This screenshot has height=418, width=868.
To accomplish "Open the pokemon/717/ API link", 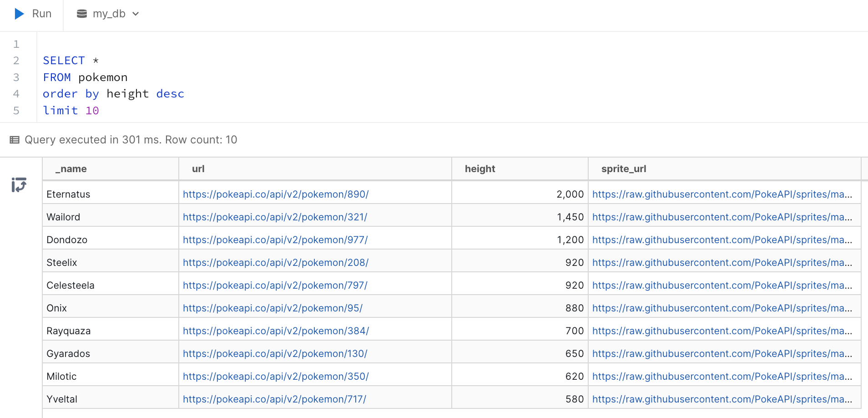I will click(274, 399).
